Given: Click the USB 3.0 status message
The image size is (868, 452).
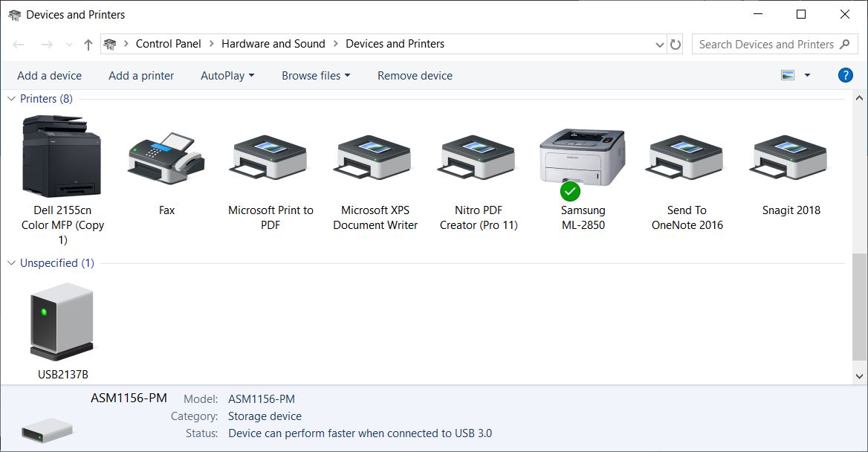Looking at the screenshot, I should click(360, 433).
